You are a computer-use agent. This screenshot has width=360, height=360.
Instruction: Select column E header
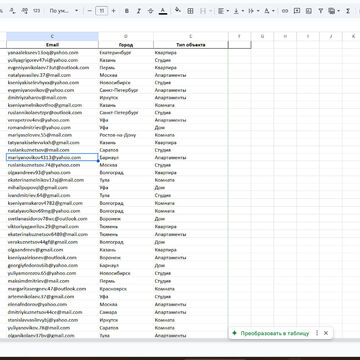[x=191, y=36]
